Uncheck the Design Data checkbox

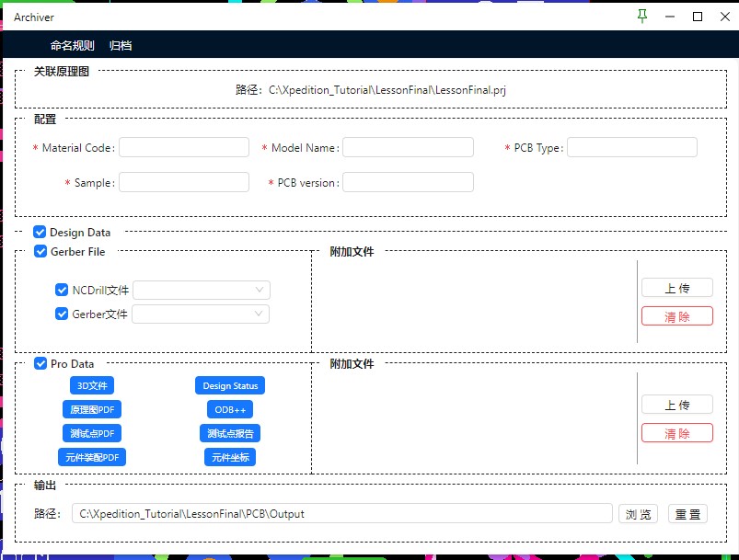tap(39, 232)
